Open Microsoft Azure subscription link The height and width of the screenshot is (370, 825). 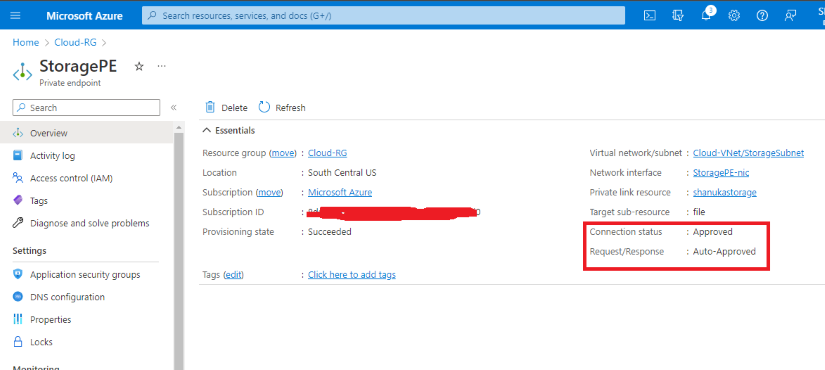pos(340,193)
